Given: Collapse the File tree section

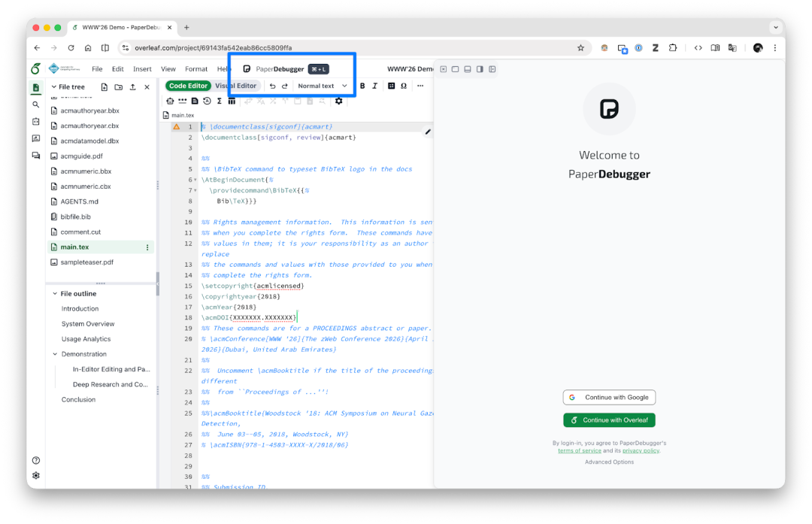Looking at the screenshot, I should point(55,86).
